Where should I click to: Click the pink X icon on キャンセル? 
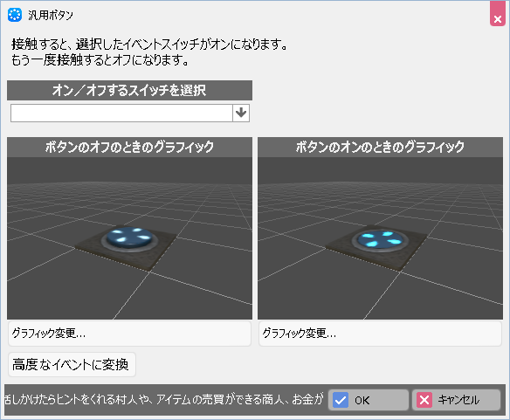[x=424, y=400]
